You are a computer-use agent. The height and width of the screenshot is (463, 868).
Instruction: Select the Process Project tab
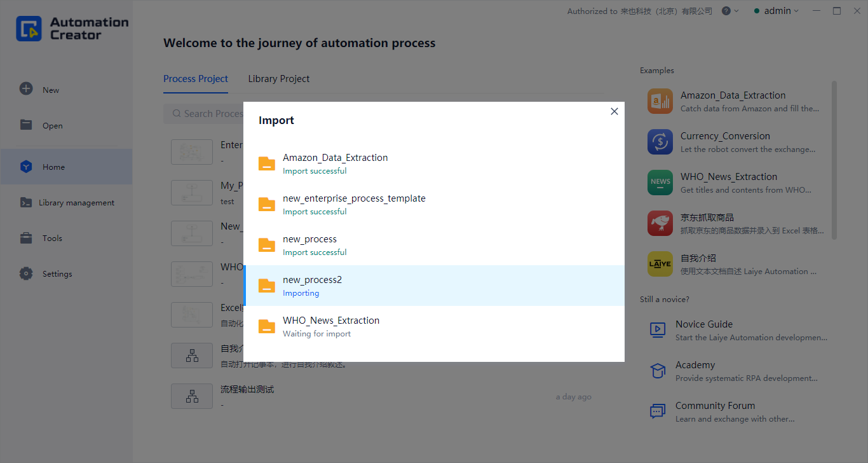click(195, 79)
